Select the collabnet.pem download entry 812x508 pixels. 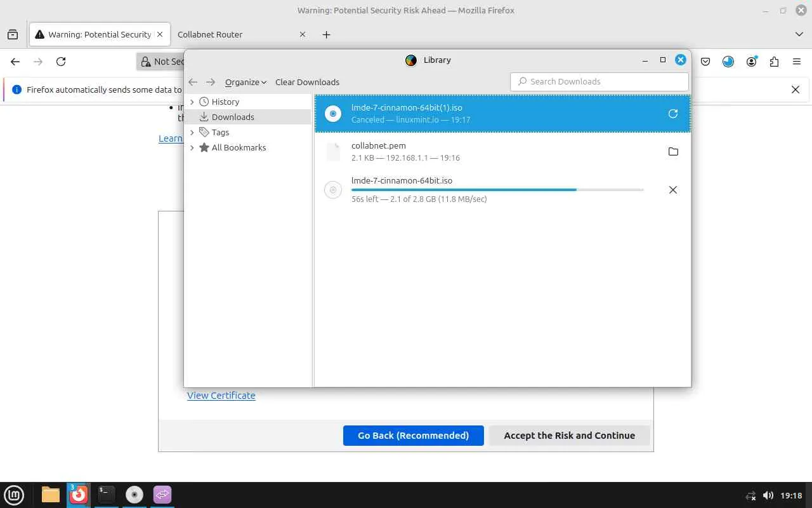click(502, 152)
